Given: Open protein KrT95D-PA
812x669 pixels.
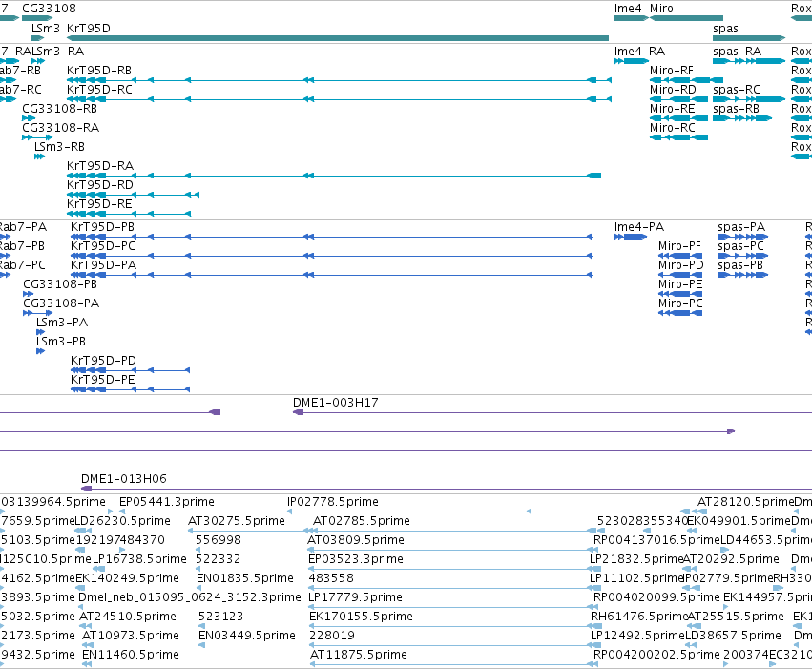Looking at the screenshot, I should (x=103, y=265).
